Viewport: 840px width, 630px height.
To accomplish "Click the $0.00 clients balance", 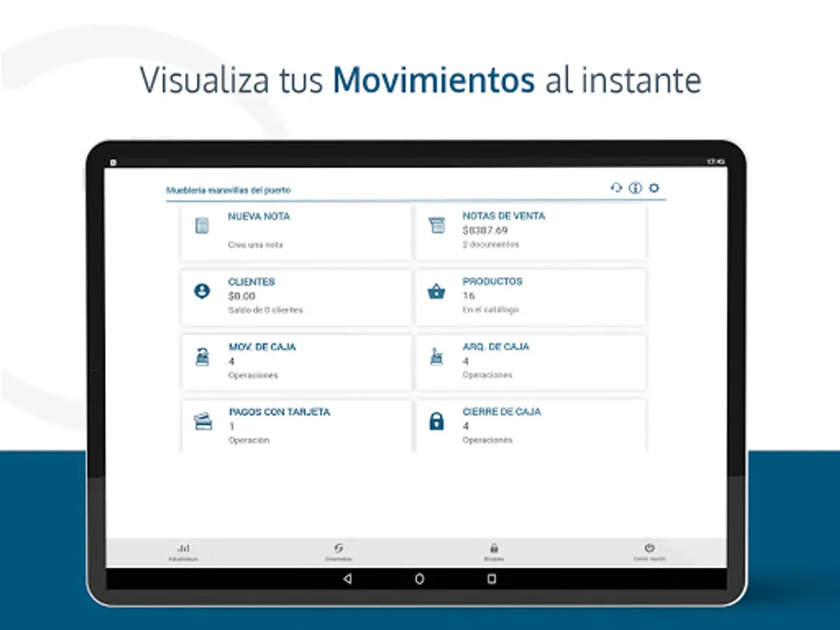I will (241, 296).
